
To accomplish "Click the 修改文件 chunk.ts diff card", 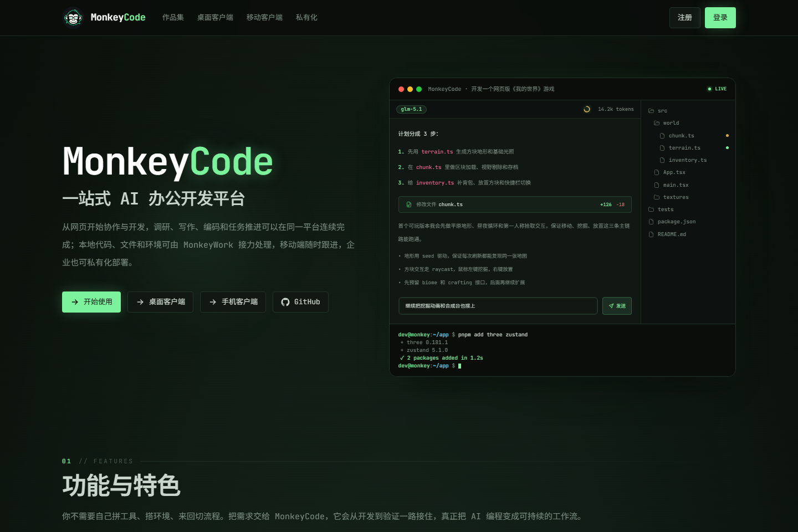I will tap(515, 204).
